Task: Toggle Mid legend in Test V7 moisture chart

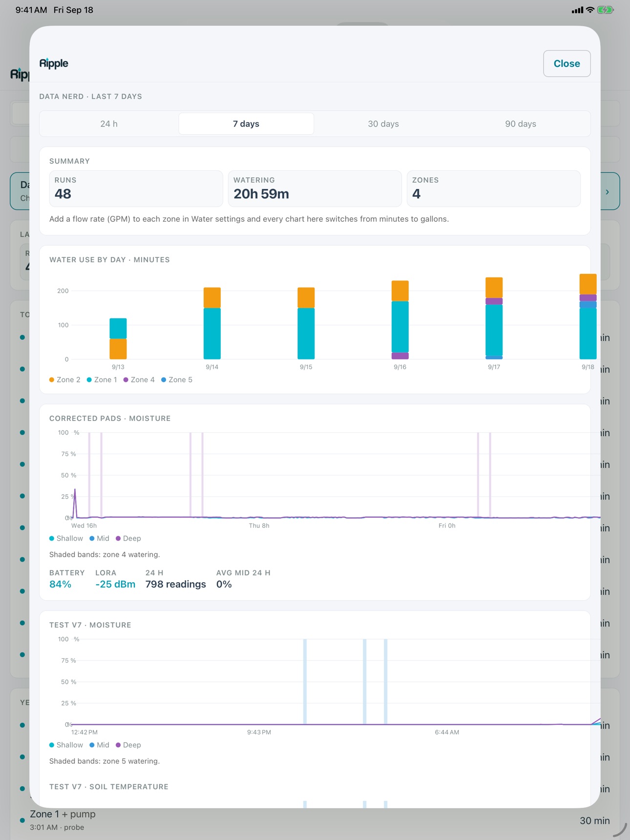Action: coord(99,745)
